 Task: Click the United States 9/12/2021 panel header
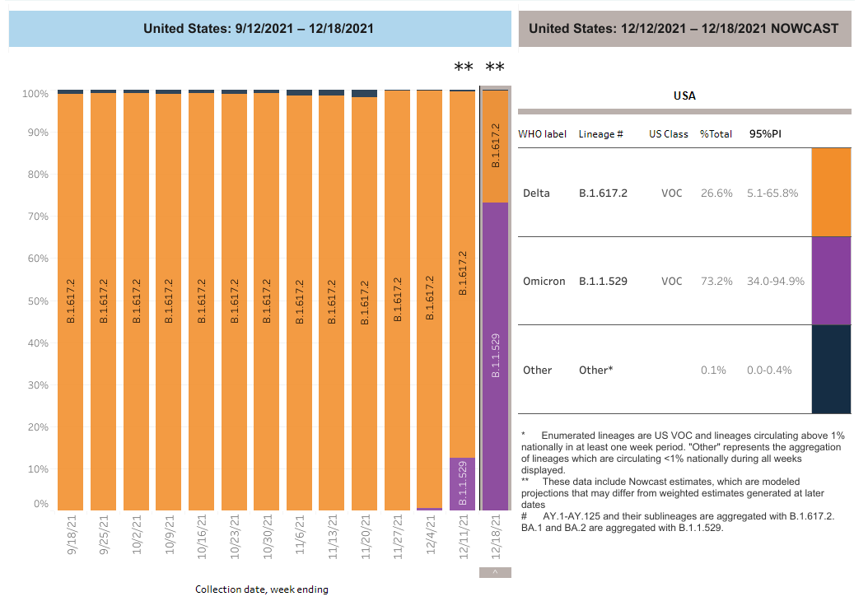[x=259, y=28]
